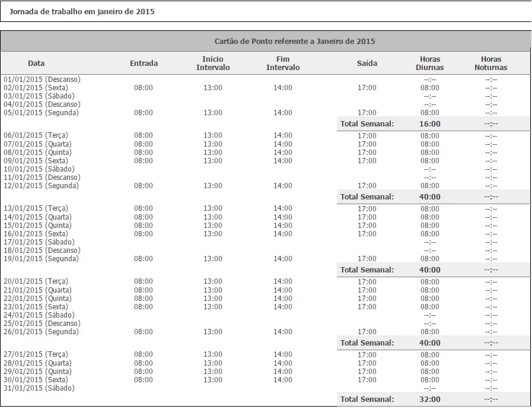Click the 32:00 weekly total value

[x=430, y=400]
